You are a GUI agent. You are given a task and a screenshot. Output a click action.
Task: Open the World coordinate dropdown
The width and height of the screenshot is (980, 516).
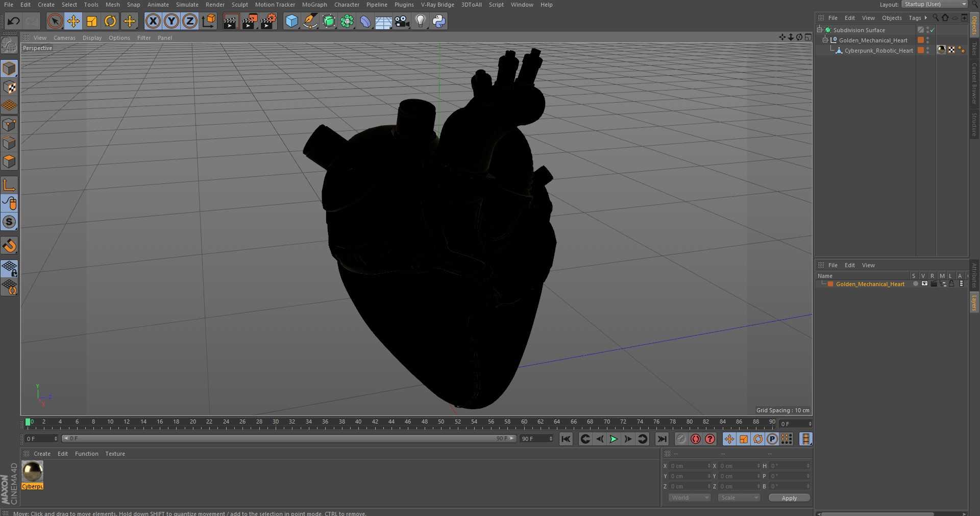690,498
